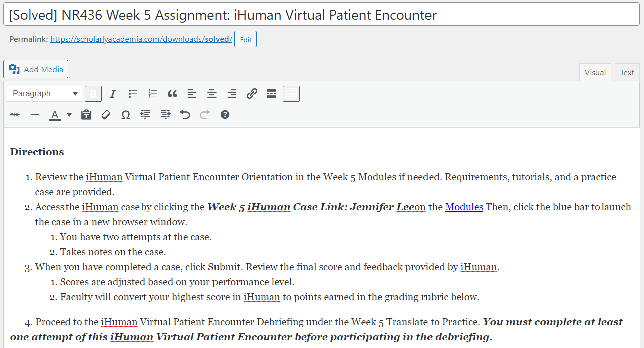Switch to the Text editor tab
This screenshot has height=348, width=644.
pyautogui.click(x=627, y=72)
